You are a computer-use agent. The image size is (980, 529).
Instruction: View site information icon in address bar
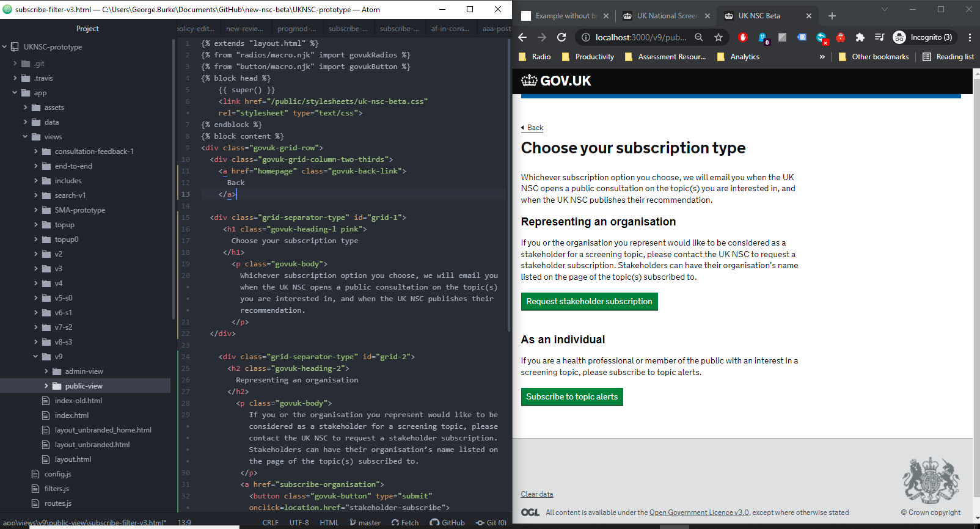(585, 37)
